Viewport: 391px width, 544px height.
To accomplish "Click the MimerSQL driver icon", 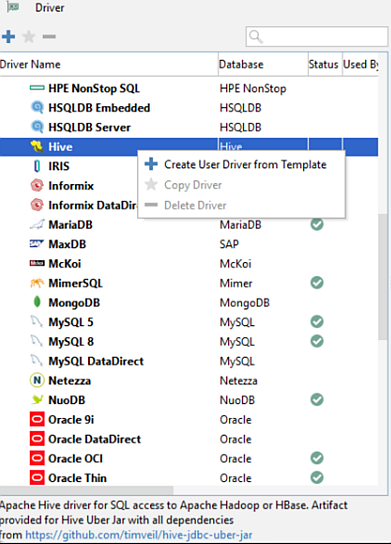I will [37, 283].
